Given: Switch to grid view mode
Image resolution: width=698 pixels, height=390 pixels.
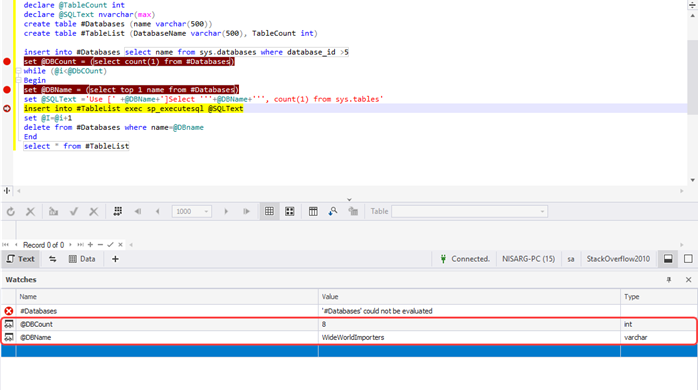Looking at the screenshot, I should click(x=269, y=211).
